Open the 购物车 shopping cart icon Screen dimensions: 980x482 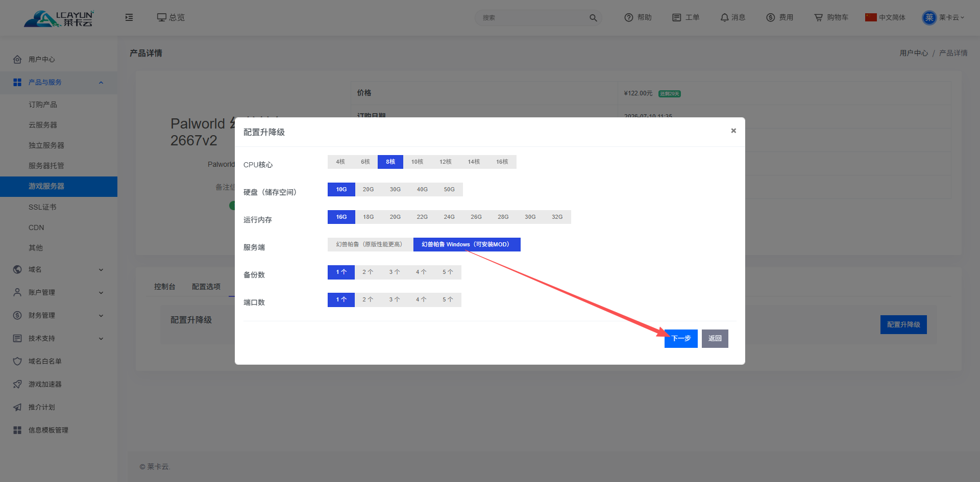819,17
